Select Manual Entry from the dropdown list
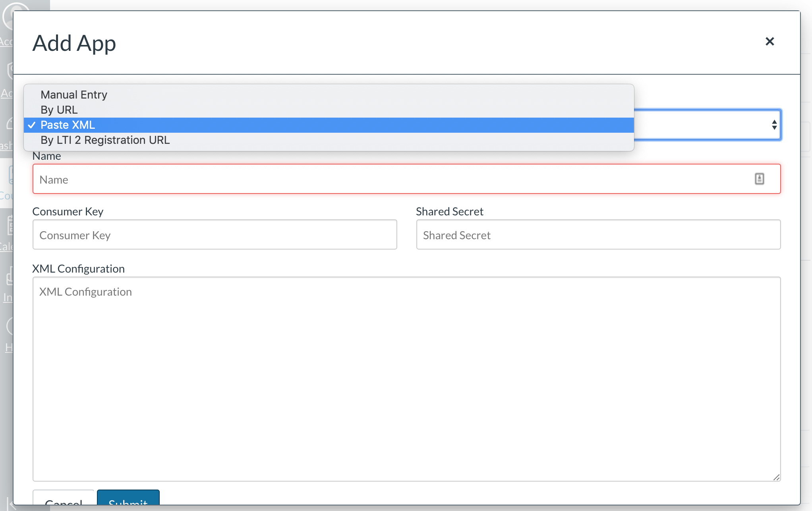This screenshot has width=812, height=511. click(x=74, y=95)
